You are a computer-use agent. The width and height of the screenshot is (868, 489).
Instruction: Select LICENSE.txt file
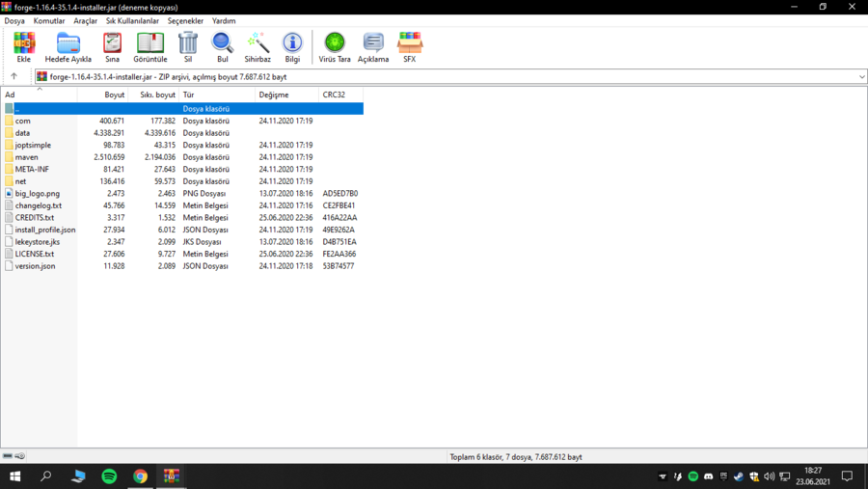click(35, 255)
